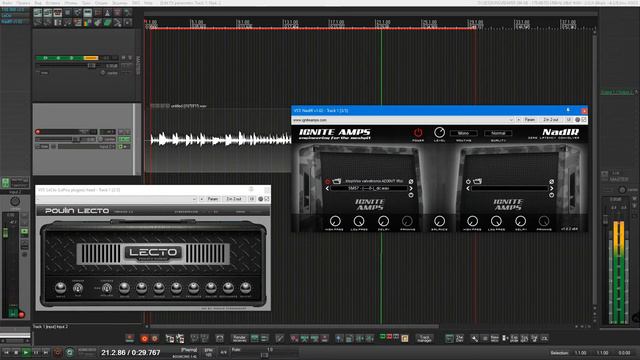Adjust the NadIR Level knob

(x=439, y=132)
